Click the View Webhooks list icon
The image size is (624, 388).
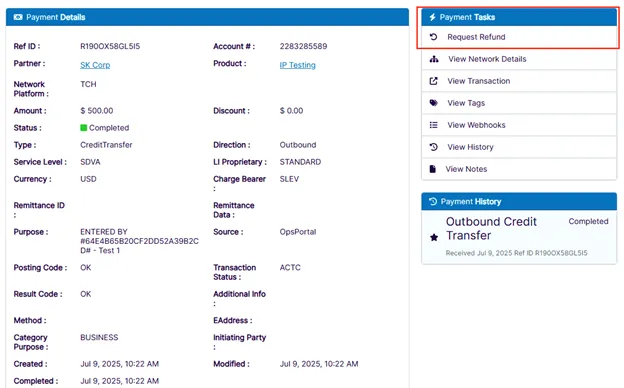[x=433, y=125]
